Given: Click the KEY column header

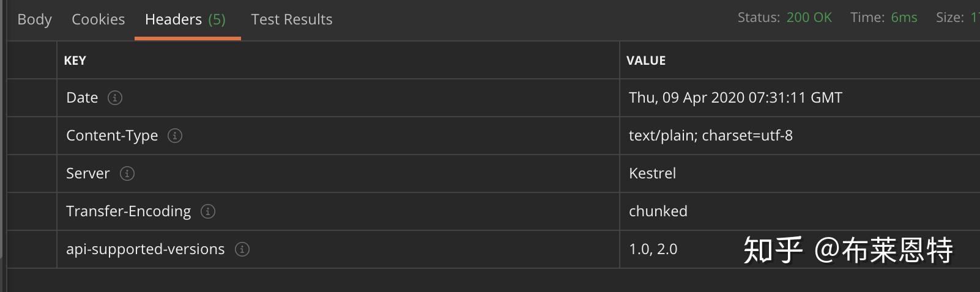Looking at the screenshot, I should click(x=75, y=60).
